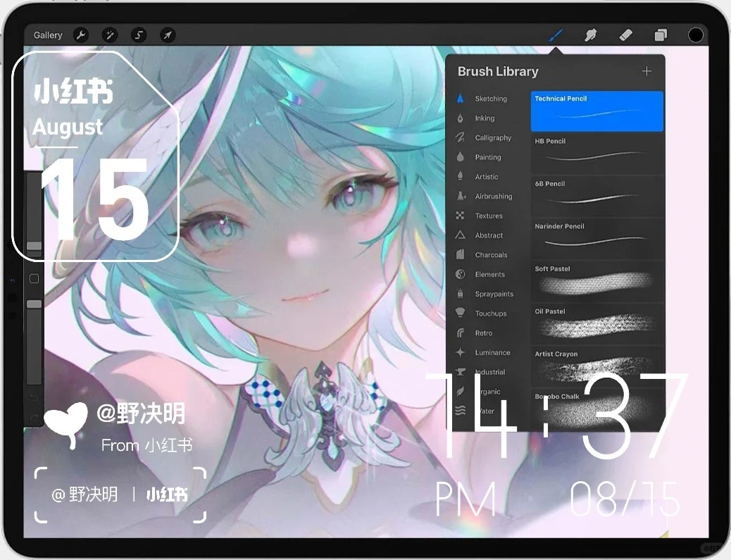Screen dimensions: 731x560
Task: Select the Artistic brush category
Action: [x=486, y=177]
